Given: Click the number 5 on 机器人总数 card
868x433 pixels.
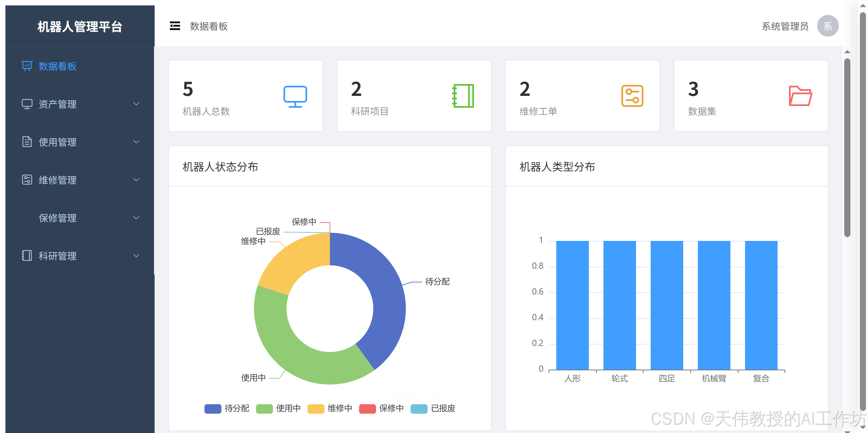Looking at the screenshot, I should coord(188,89).
